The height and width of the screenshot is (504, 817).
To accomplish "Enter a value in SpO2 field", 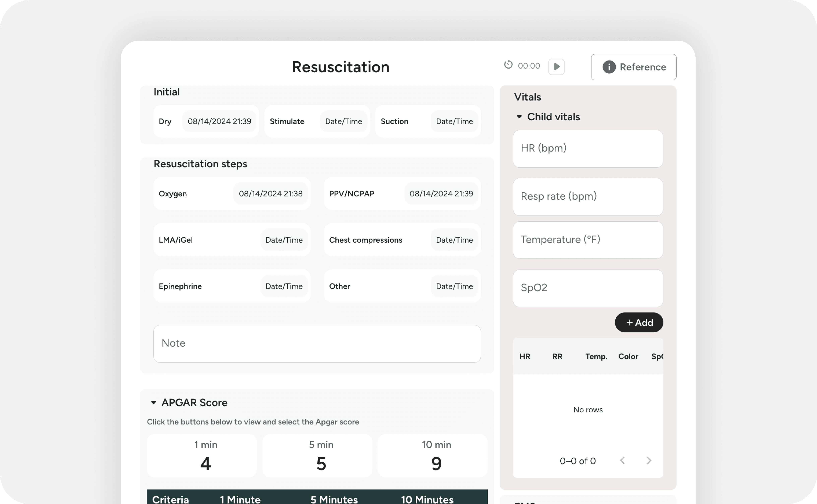I will tap(588, 288).
